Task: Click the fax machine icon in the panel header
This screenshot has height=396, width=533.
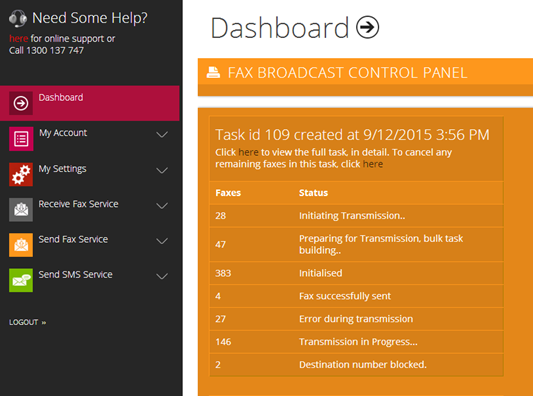Action: [x=213, y=72]
